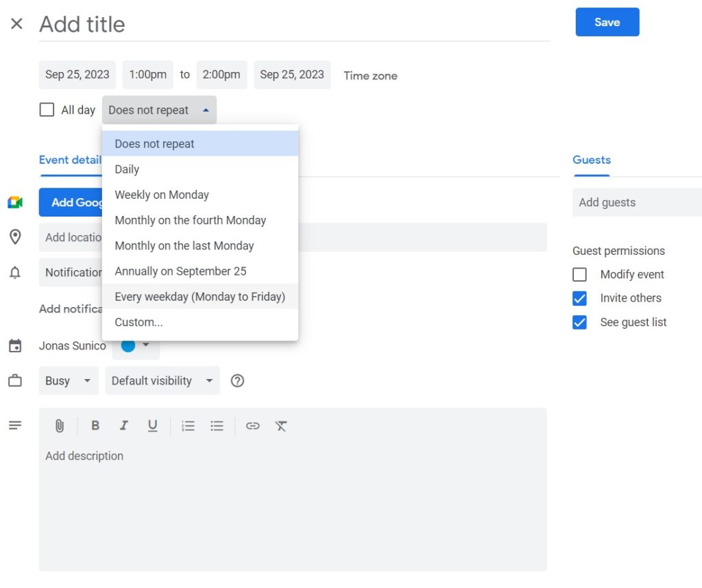This screenshot has width=702, height=588.
Task: Open the calendar color selector dropdown
Action: click(146, 346)
